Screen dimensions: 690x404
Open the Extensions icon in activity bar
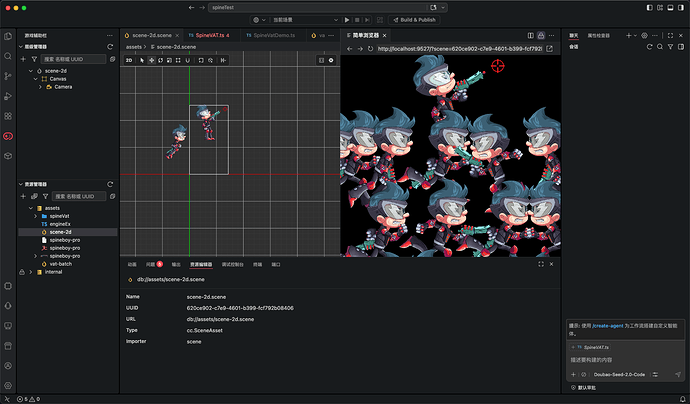click(x=8, y=116)
